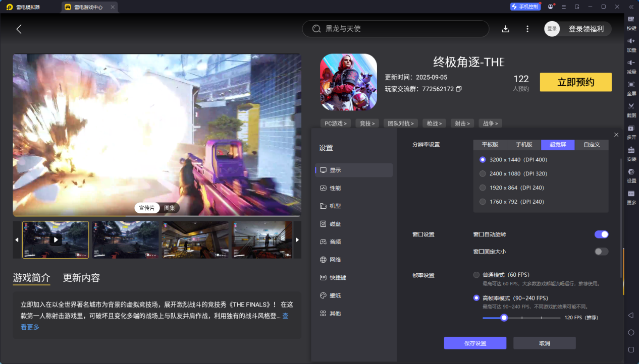Enable 窗口自动旋转 window auto-rotation
The image size is (639, 364).
tap(601, 234)
